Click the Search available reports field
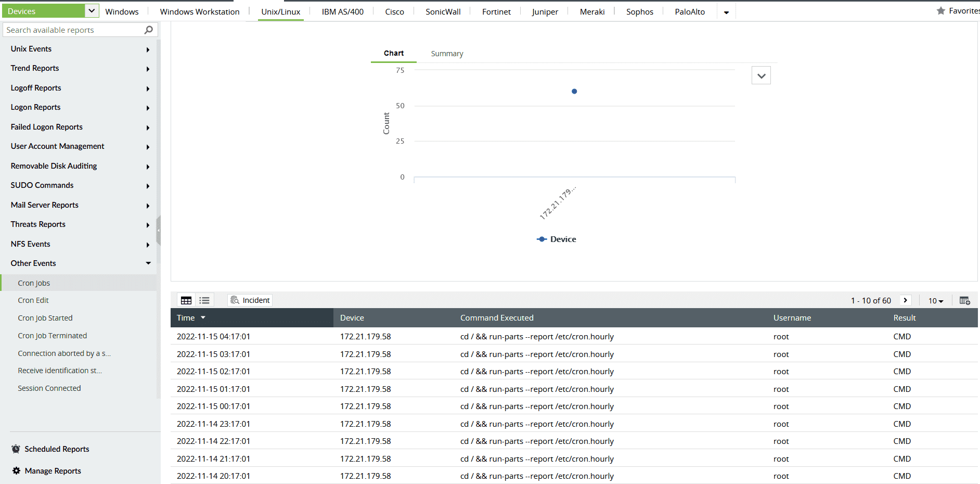980x484 pixels. click(68, 30)
